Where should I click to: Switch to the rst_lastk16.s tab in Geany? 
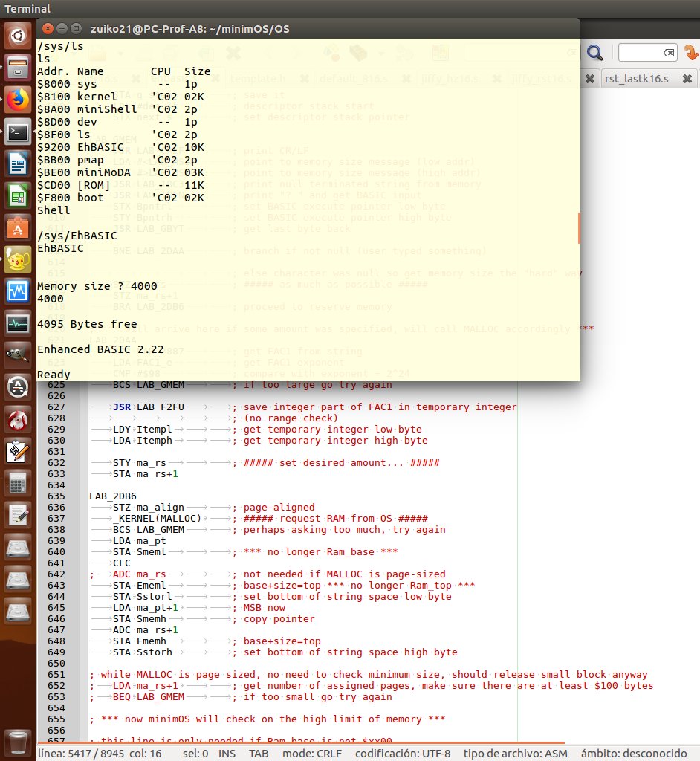point(636,79)
